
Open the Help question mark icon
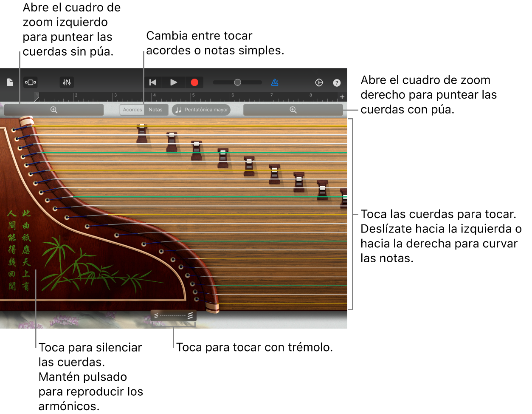tap(337, 82)
